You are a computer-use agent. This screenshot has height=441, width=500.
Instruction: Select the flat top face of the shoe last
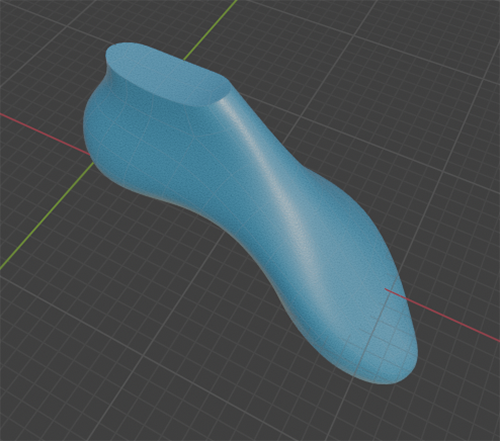168,74
